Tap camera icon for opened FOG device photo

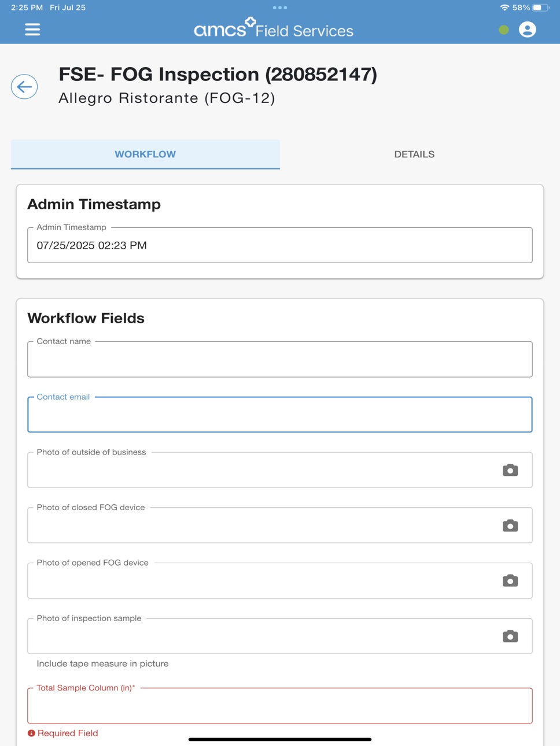click(x=510, y=581)
